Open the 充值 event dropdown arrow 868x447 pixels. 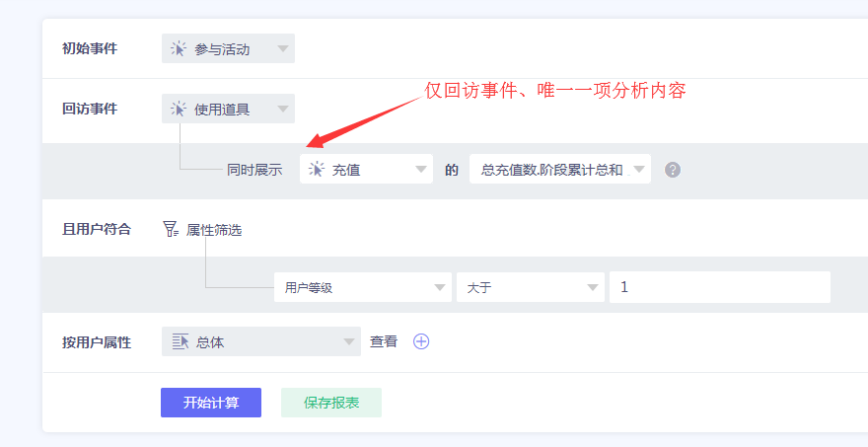click(421, 170)
